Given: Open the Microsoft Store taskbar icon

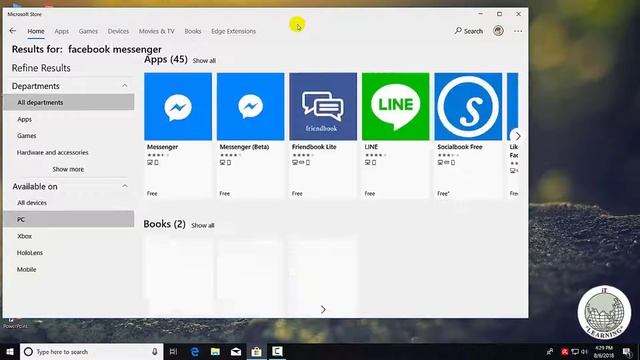Looking at the screenshot, I should [x=256, y=351].
